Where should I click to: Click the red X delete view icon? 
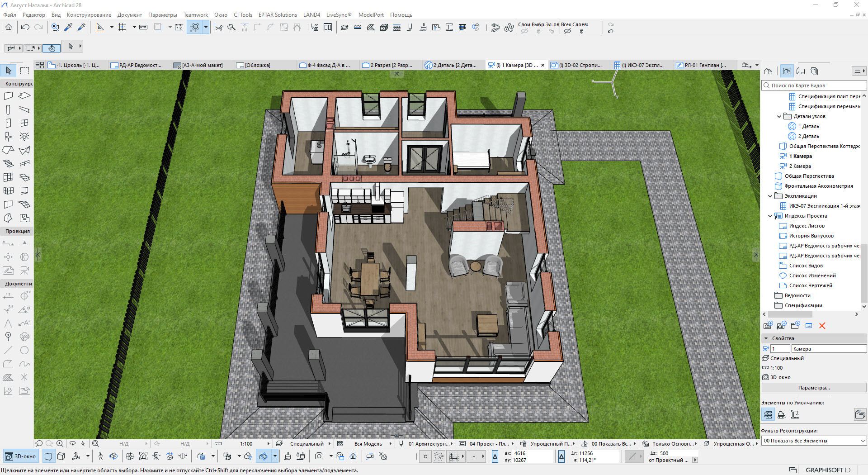(822, 326)
